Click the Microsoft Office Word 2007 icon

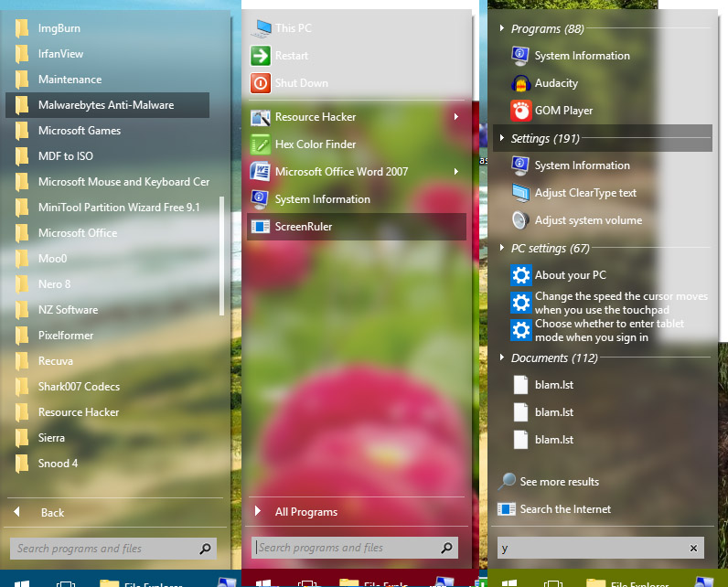pos(261,172)
